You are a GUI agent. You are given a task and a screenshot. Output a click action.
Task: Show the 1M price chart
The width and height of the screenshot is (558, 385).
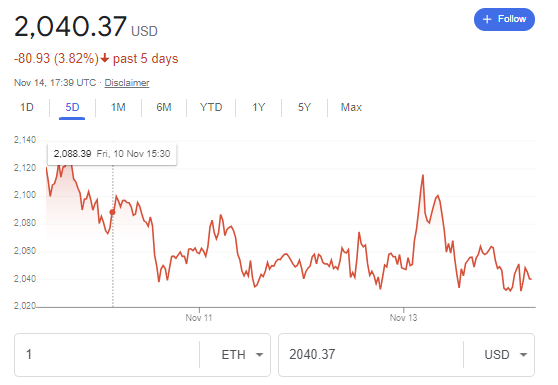coord(118,107)
